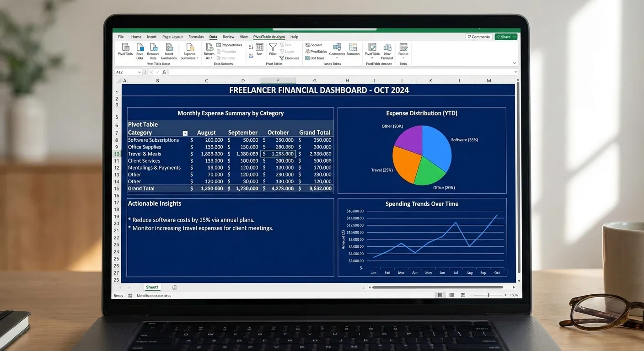Select the "Office Supplies" row label cell

[x=145, y=147]
